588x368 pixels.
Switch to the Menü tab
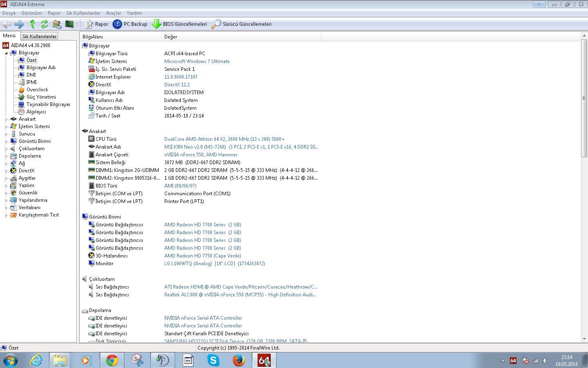coord(9,36)
